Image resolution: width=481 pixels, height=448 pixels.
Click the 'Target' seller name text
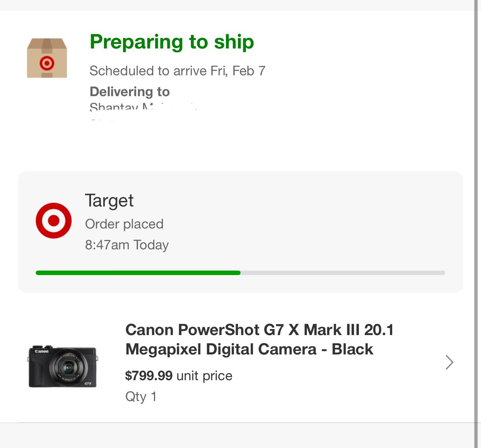(x=109, y=201)
